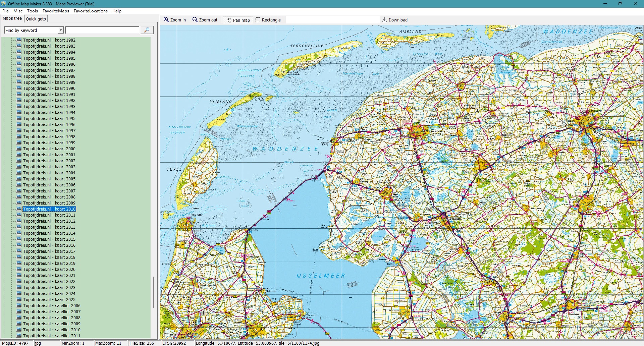Switch to the Maps tree tab

tap(12, 18)
